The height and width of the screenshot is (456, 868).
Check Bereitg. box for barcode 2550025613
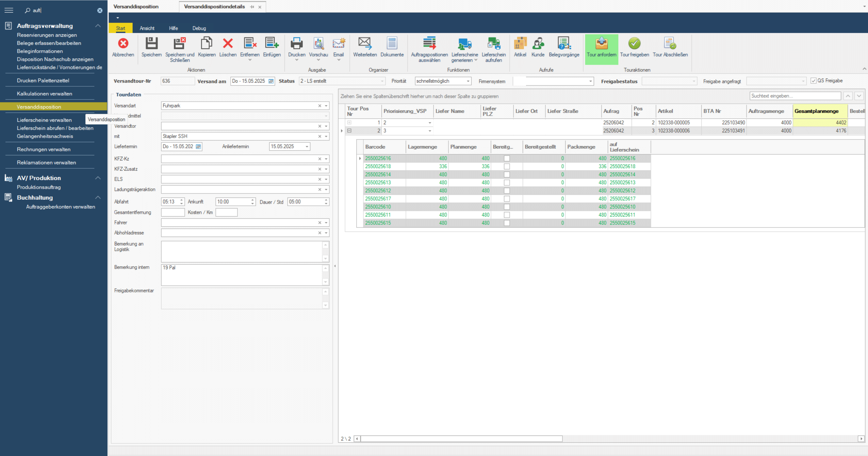(507, 183)
